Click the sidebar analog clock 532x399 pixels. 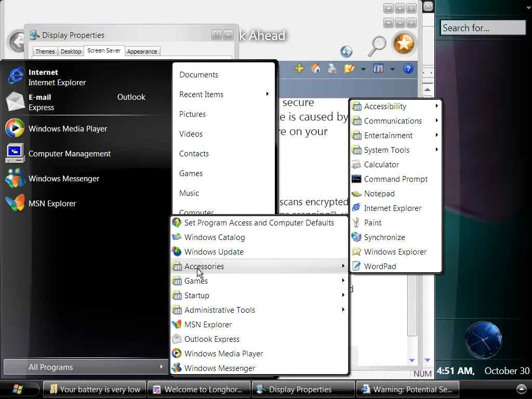pos(483,340)
